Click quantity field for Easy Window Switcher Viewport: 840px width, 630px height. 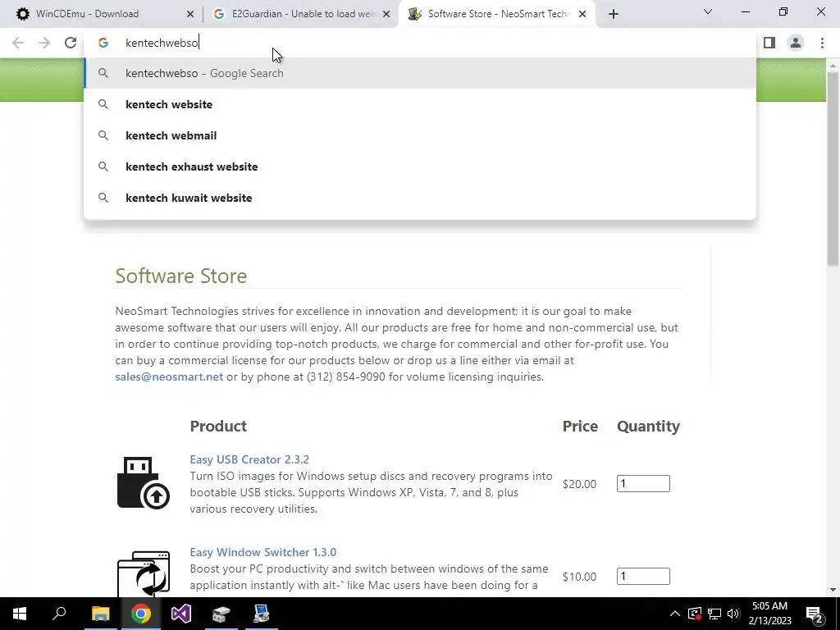[x=643, y=577]
